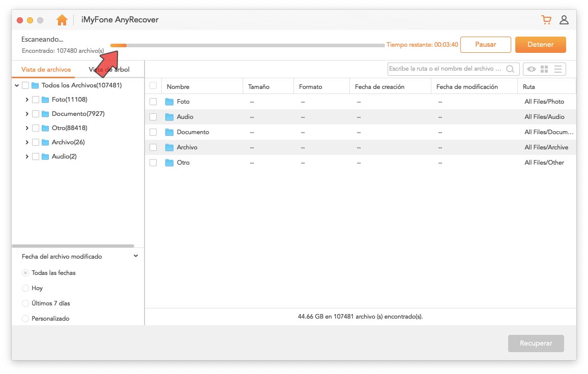This screenshot has height=374, width=588.
Task: Click the Pausar button
Action: tap(485, 45)
